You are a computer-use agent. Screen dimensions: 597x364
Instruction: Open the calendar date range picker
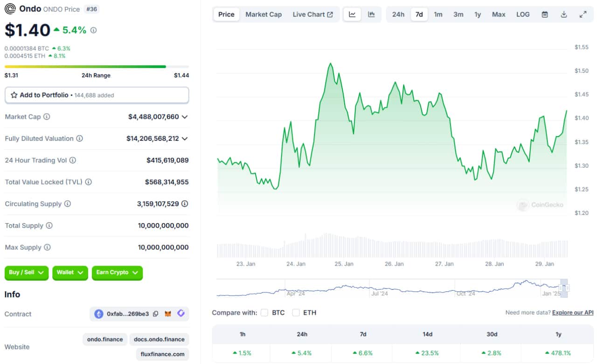545,14
